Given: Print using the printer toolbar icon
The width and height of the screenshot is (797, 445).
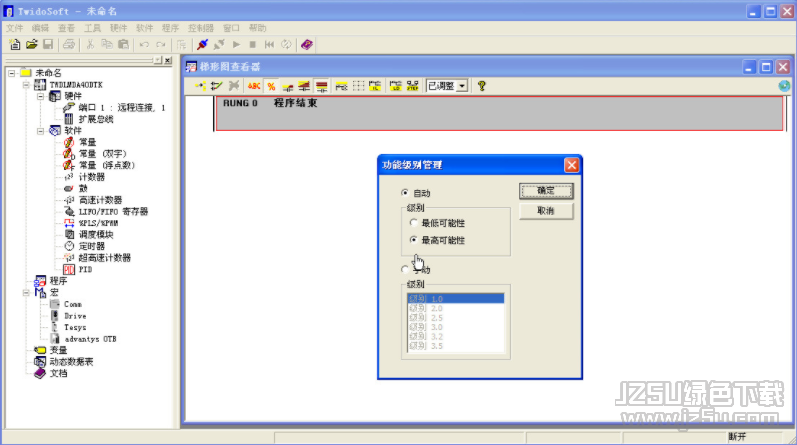Looking at the screenshot, I should (69, 45).
